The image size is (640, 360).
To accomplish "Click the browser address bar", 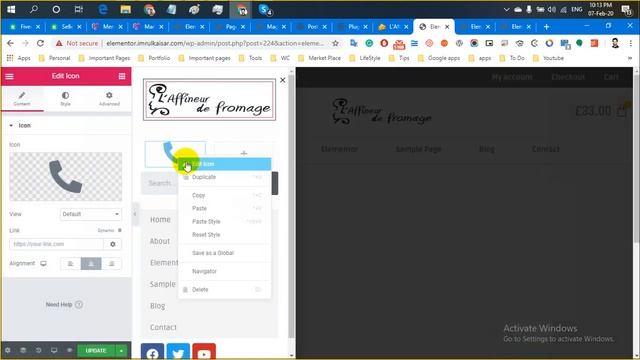I will [x=215, y=43].
